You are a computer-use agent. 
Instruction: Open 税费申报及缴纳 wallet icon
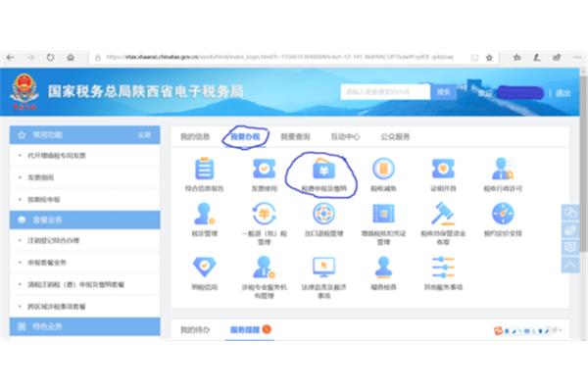pyautogui.click(x=323, y=169)
